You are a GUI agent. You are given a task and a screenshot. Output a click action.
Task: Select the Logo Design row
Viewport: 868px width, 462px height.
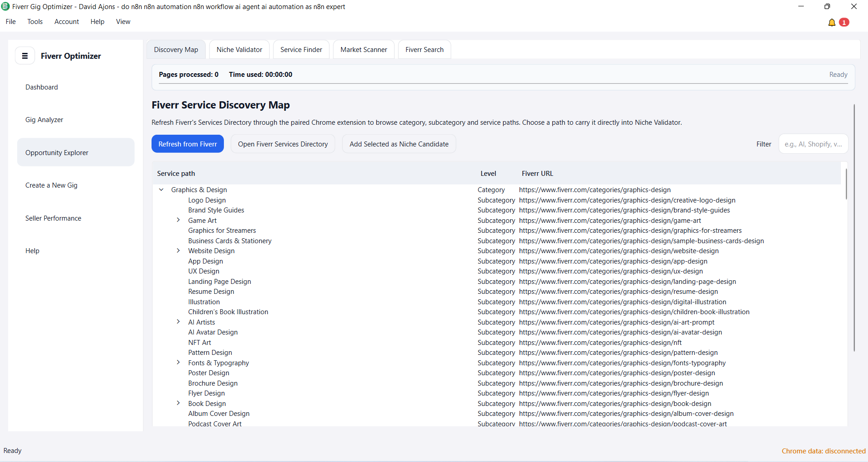click(x=497, y=200)
